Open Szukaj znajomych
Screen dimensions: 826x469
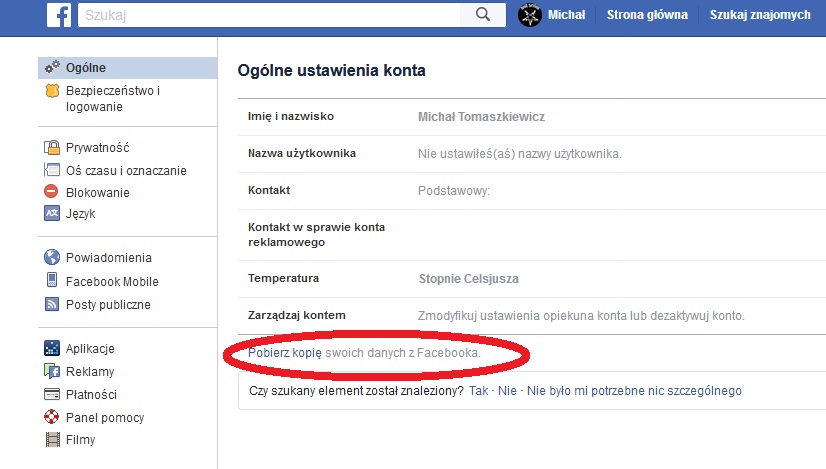(x=760, y=15)
